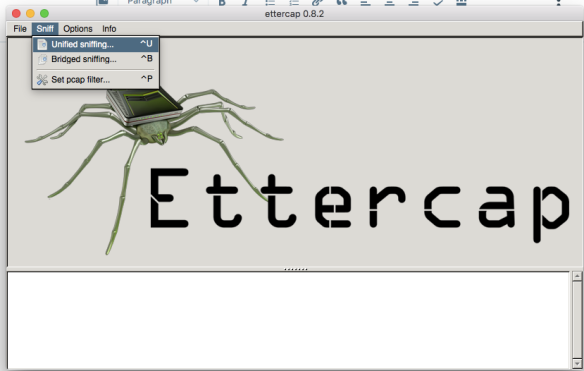
Task: Click the Bridged sniffing menu icon
Action: tap(42, 59)
